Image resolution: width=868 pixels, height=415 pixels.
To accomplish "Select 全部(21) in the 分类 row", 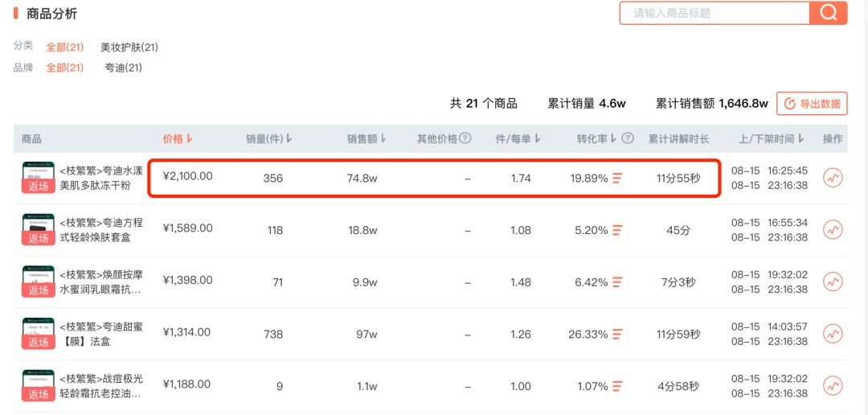I will 65,47.
